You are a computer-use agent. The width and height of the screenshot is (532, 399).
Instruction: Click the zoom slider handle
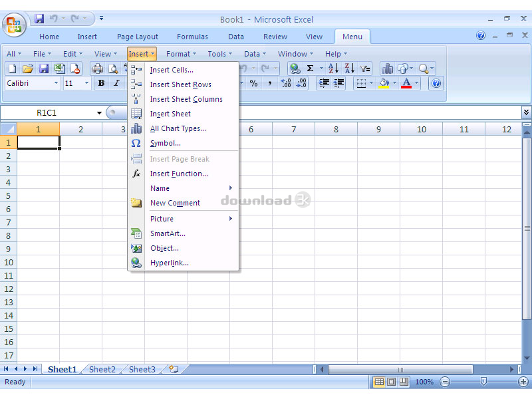(x=484, y=382)
